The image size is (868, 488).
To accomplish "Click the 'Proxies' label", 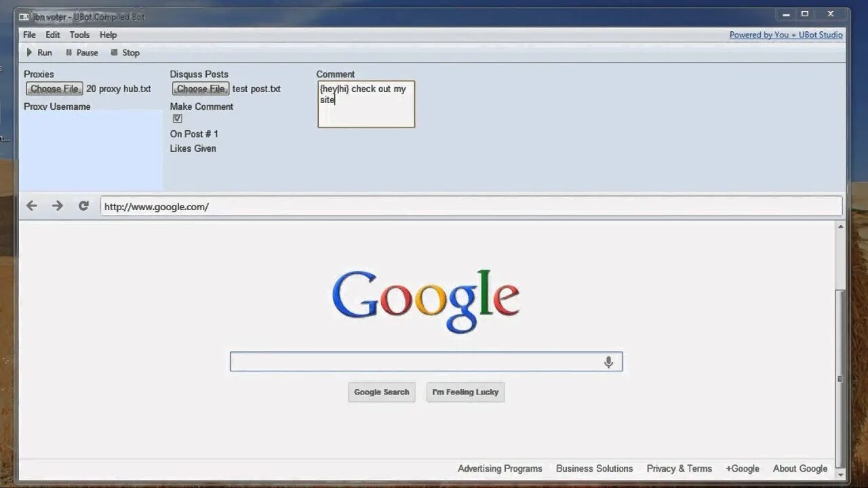I will point(39,74).
